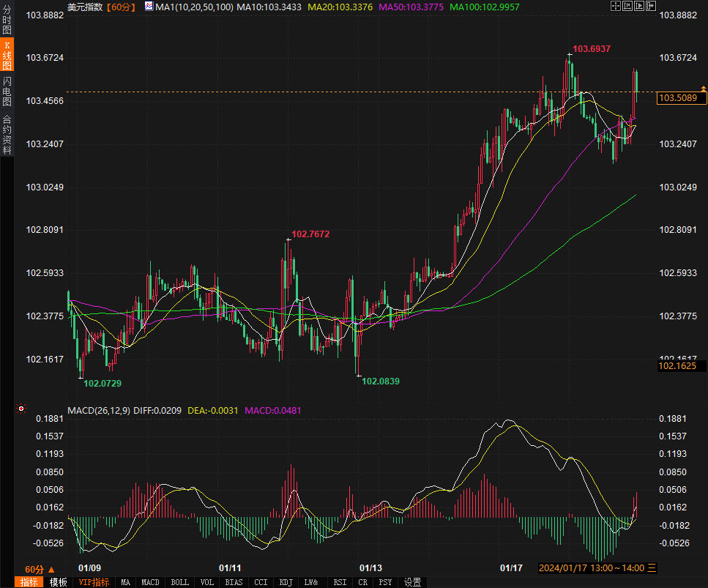
Task: Open the 合约资料 side tab
Action: pos(7,134)
